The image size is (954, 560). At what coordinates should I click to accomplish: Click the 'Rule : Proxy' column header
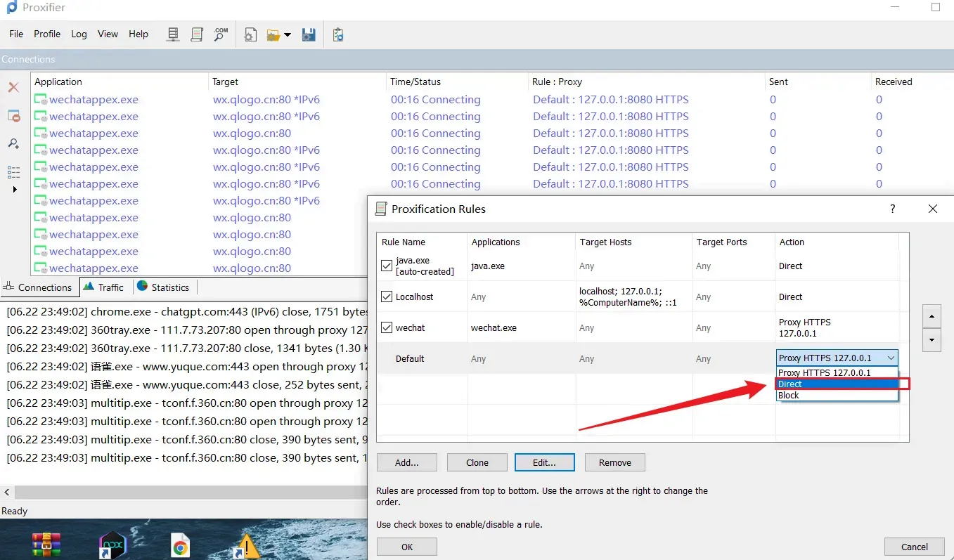[647, 82]
